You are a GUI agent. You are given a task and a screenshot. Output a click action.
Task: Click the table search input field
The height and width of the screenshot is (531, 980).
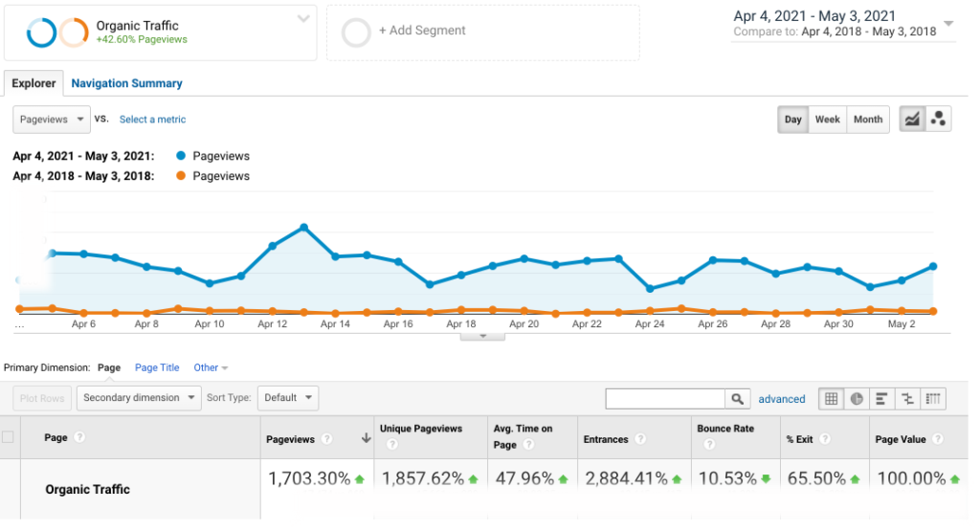pyautogui.click(x=666, y=399)
